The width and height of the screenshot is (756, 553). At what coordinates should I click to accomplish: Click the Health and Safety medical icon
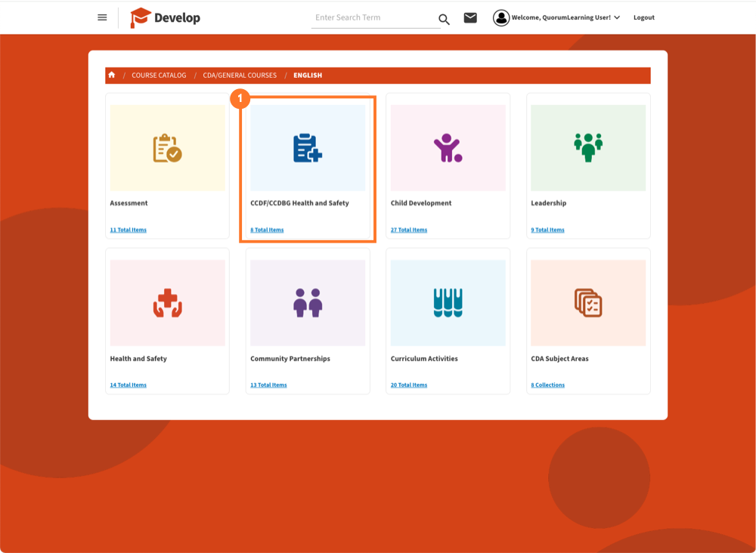[x=167, y=303]
